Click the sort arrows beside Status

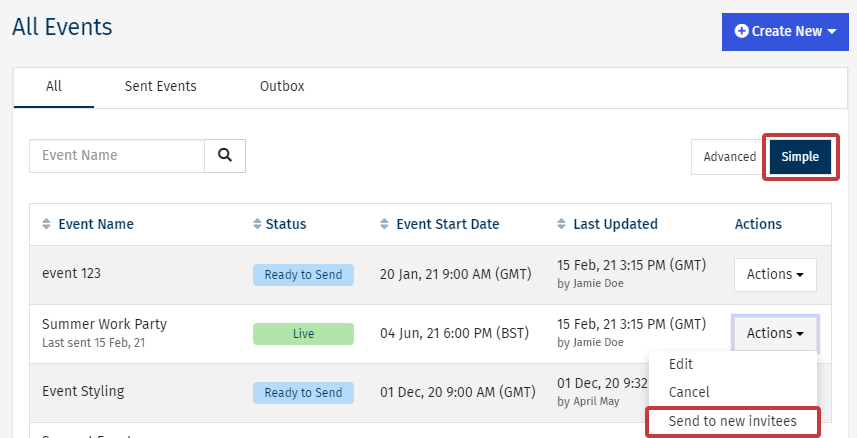[257, 224]
